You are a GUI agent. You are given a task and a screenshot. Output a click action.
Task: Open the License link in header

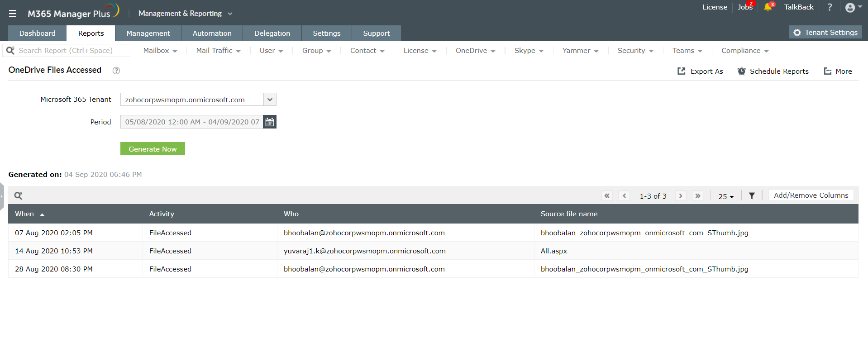tap(715, 7)
